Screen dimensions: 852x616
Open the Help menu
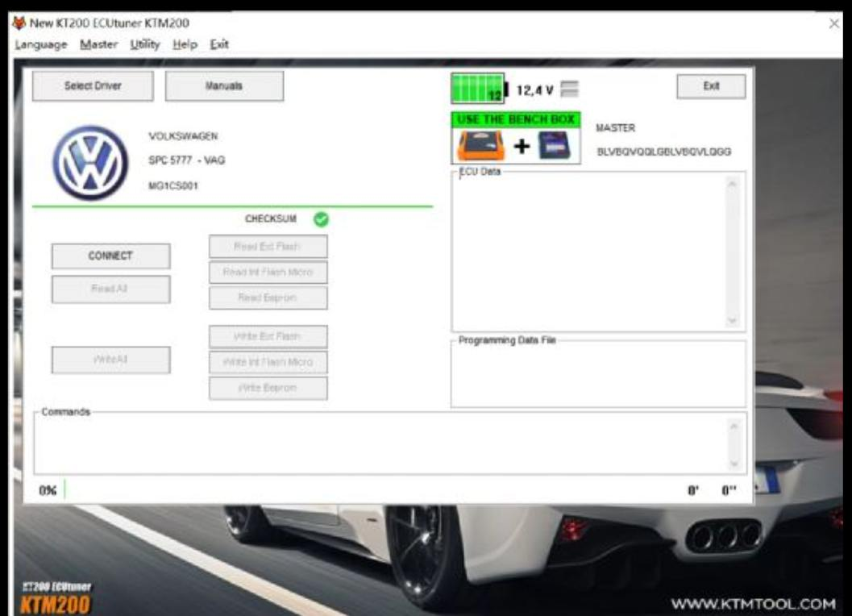(x=185, y=44)
